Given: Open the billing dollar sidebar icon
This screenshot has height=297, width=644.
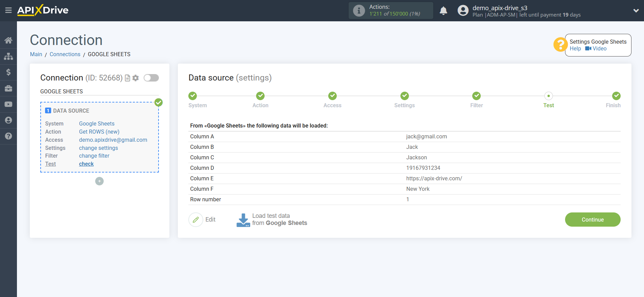Looking at the screenshot, I should pos(8,72).
